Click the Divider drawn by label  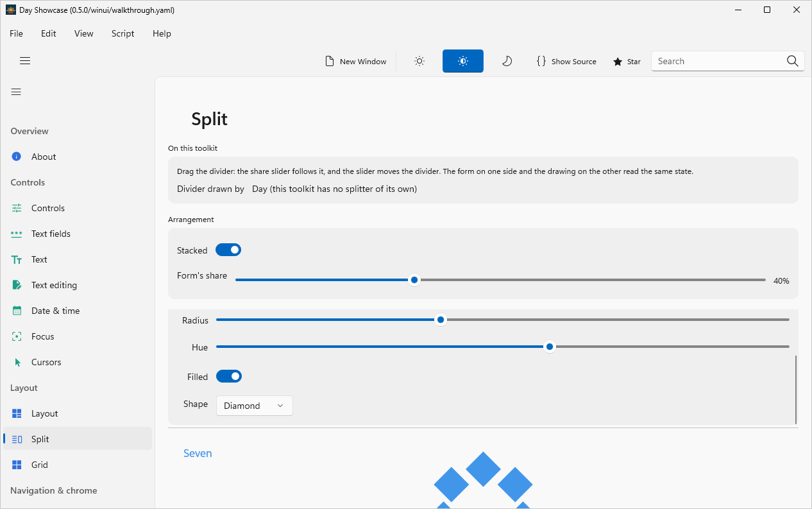click(x=210, y=189)
